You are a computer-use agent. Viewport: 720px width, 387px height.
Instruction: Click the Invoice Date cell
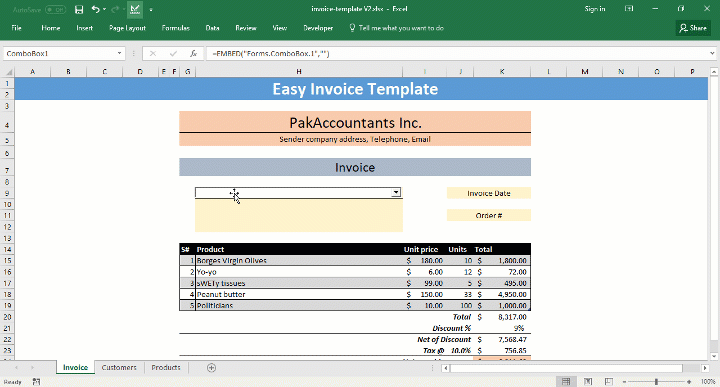(x=489, y=193)
